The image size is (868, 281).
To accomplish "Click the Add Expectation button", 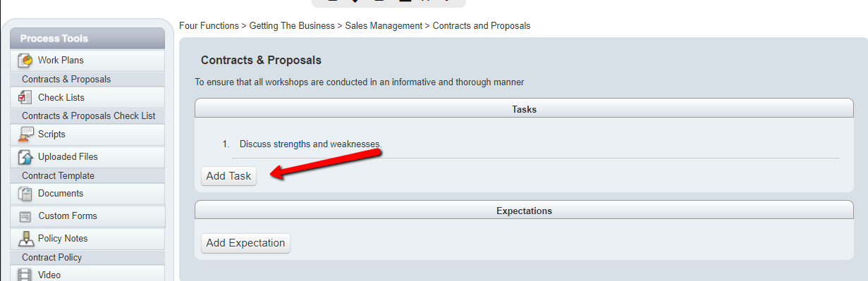I will pyautogui.click(x=245, y=243).
